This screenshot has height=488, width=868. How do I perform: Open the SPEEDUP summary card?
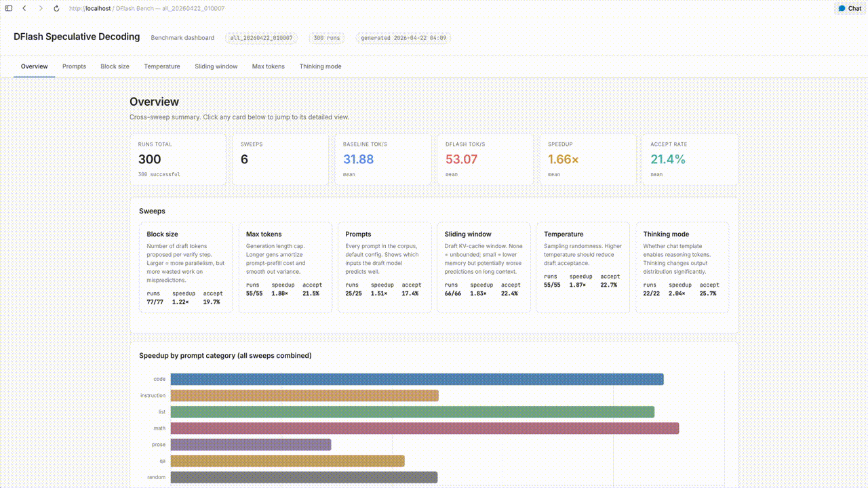(587, 159)
